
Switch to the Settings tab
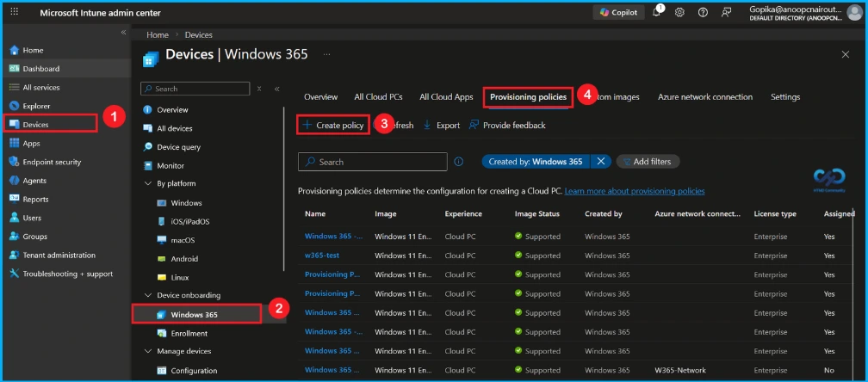[785, 96]
